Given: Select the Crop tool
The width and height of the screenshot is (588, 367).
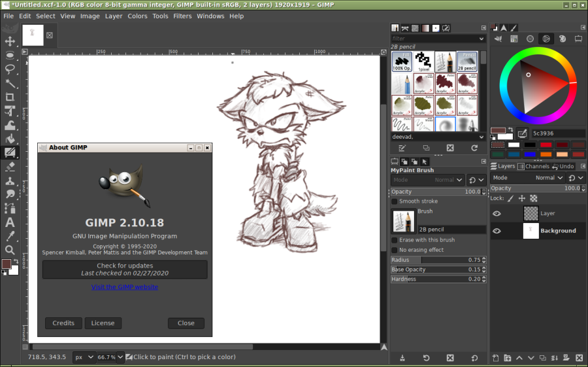Looking at the screenshot, I should click(10, 97).
